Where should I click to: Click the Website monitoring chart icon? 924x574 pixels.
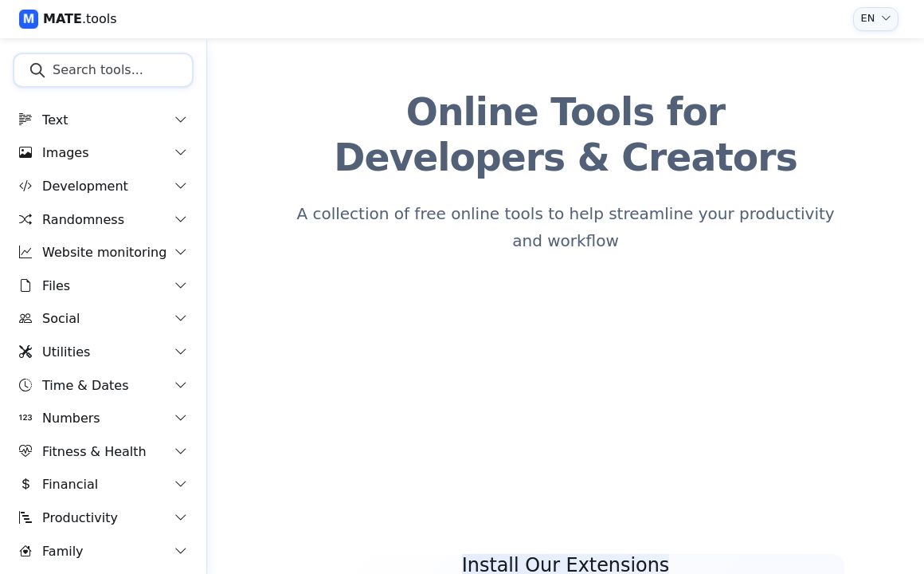tap(25, 252)
